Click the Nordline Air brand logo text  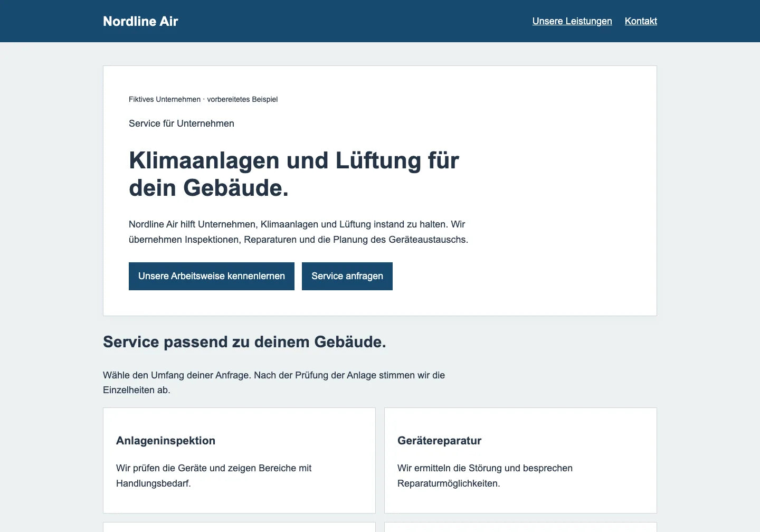click(x=140, y=21)
